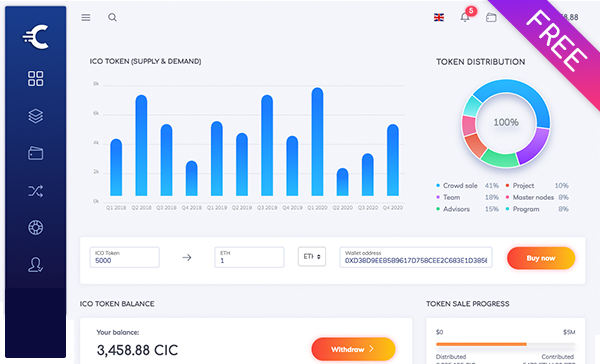The width and height of the screenshot is (600, 364).
Task: Click the ETH amount input field
Action: 249,257
